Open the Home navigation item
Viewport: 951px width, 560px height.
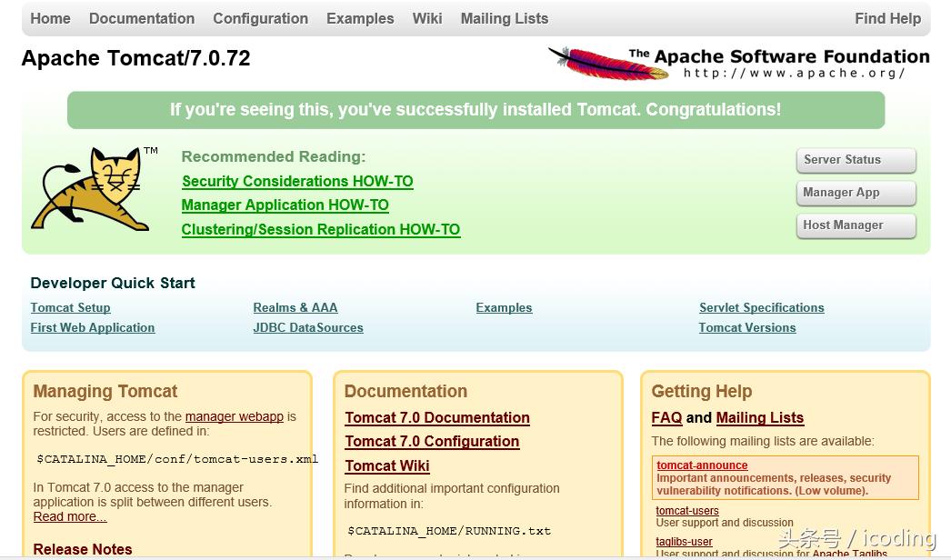[50, 19]
